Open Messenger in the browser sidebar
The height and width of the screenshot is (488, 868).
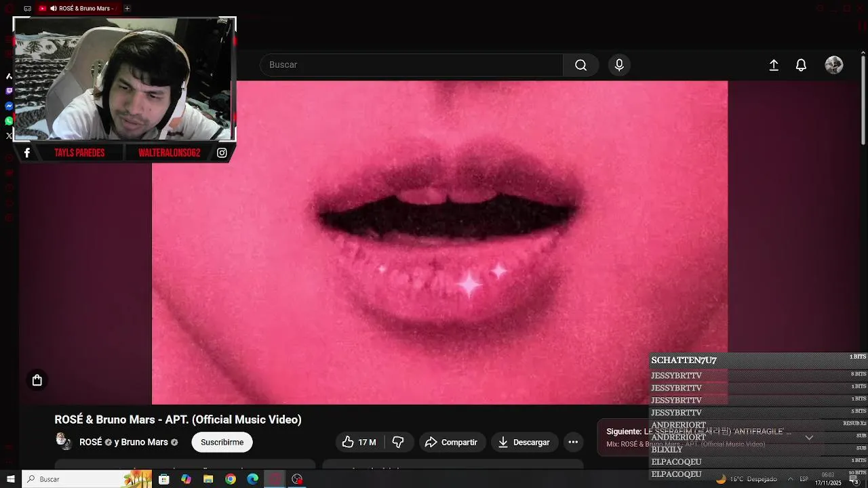click(x=9, y=106)
